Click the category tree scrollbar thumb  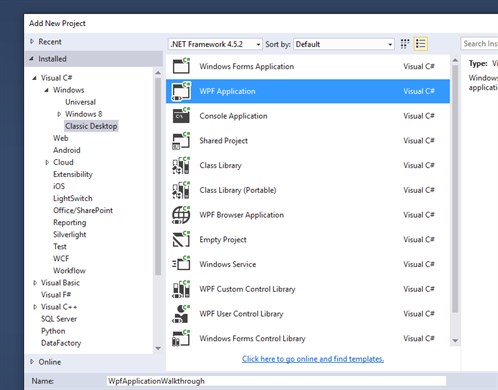pyautogui.click(x=158, y=176)
